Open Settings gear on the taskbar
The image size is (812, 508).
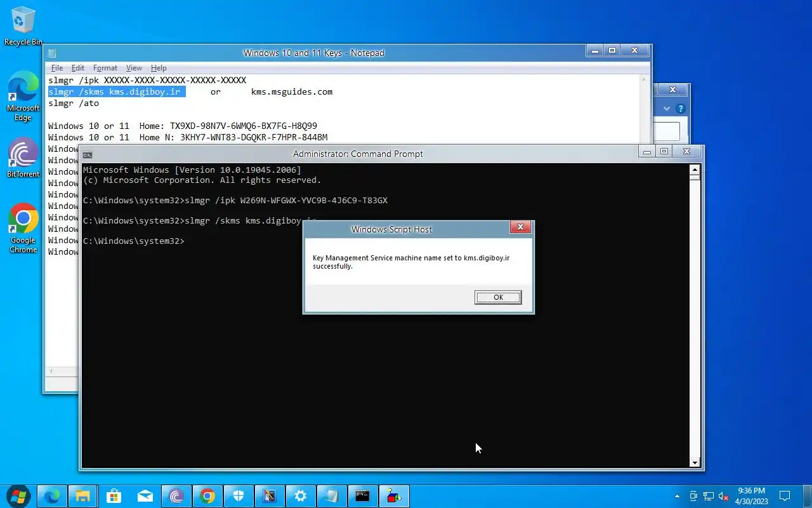pos(301,496)
